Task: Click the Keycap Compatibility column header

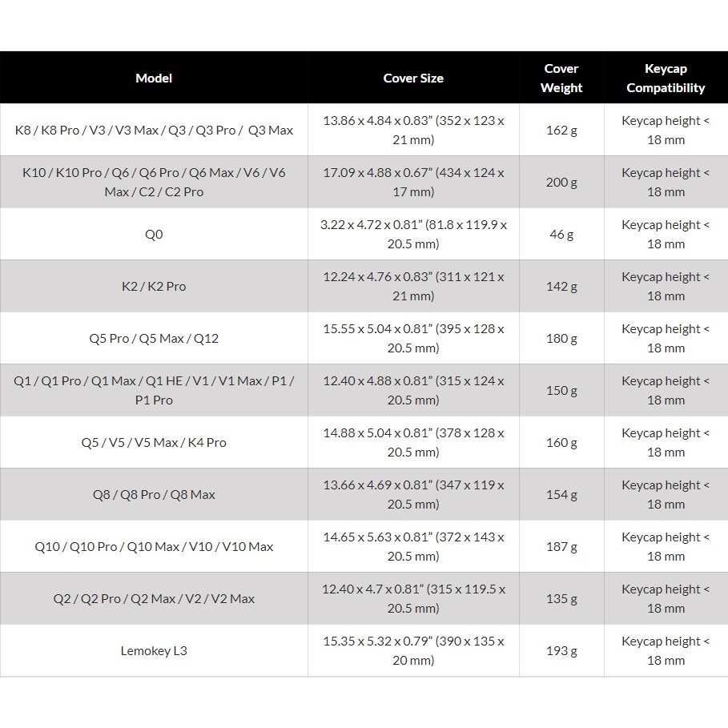Action: tap(666, 78)
